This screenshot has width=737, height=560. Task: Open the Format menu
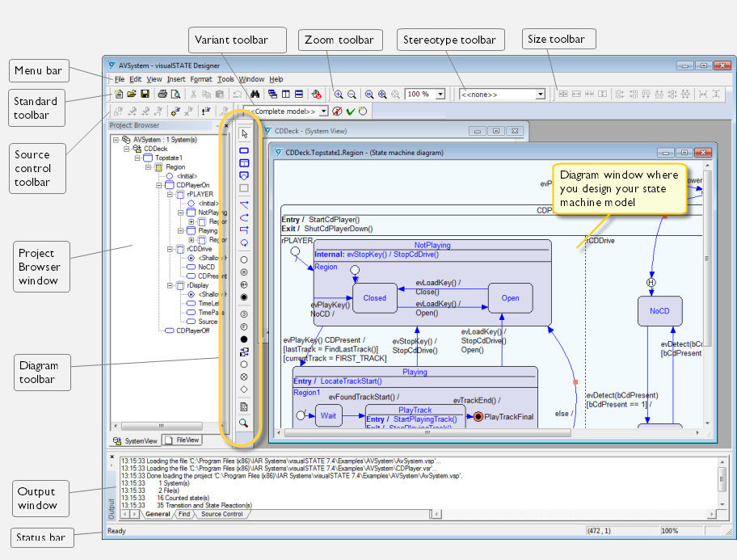pos(200,79)
